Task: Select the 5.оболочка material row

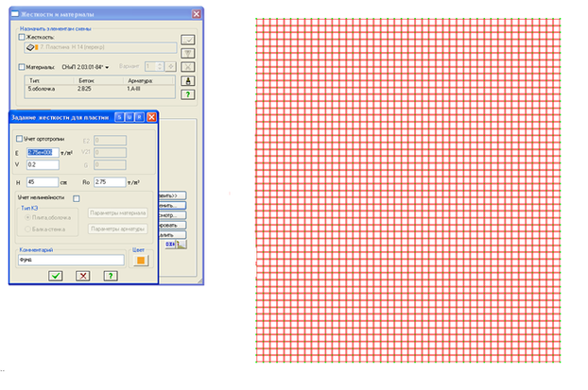Action: click(100, 89)
